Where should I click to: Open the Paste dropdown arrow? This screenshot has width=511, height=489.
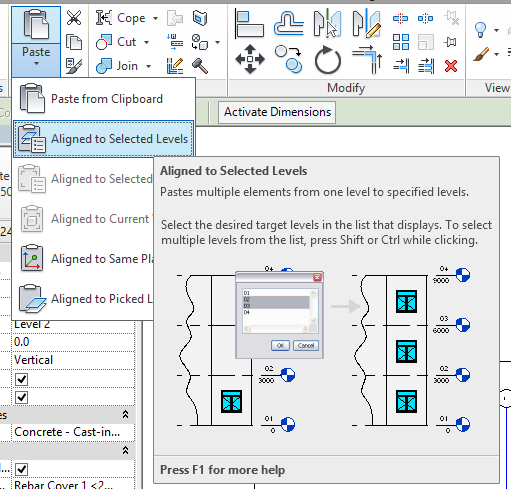(36, 64)
